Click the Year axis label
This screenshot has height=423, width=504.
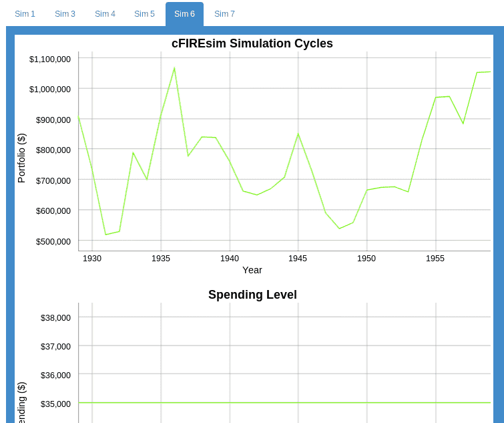click(252, 270)
